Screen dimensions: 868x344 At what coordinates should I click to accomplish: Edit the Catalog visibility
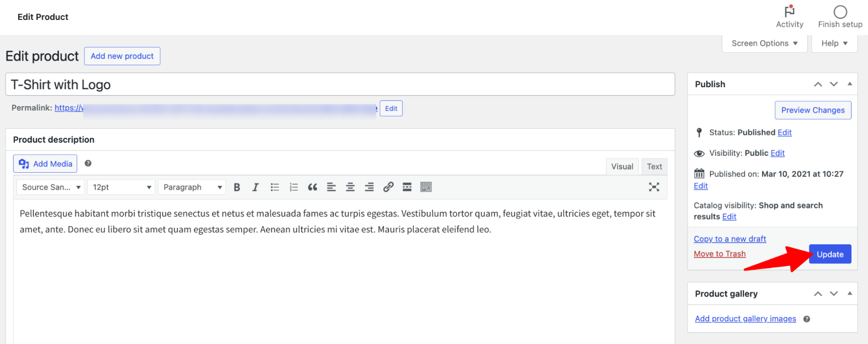(x=729, y=216)
